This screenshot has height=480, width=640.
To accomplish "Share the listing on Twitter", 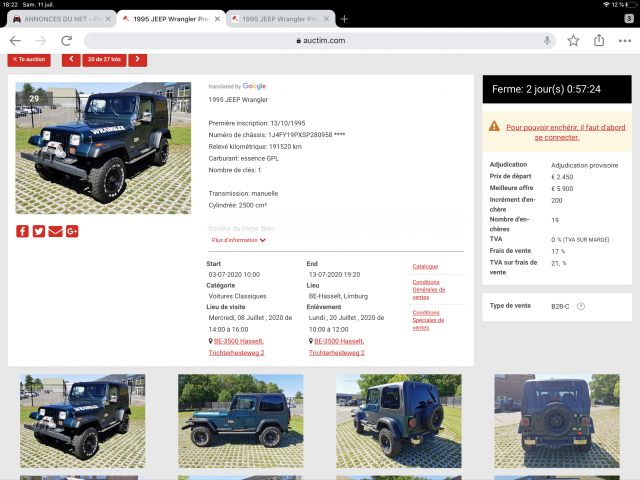I will [39, 231].
